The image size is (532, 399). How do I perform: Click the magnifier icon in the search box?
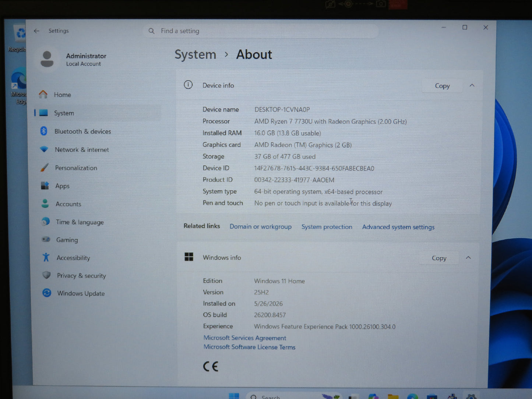pos(151,31)
